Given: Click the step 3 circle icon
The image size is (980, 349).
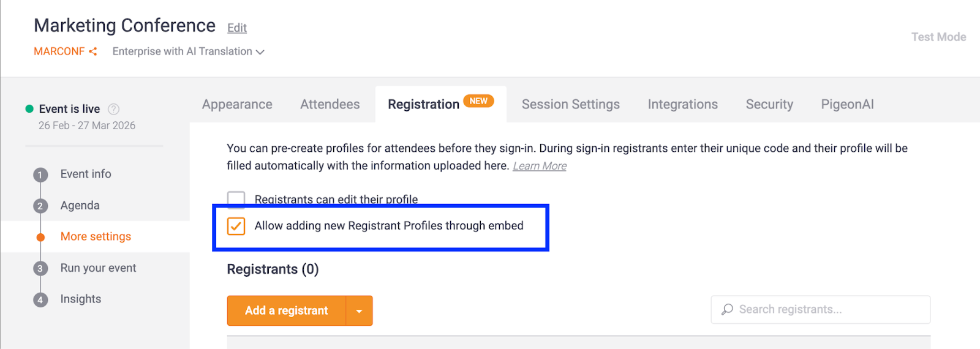Looking at the screenshot, I should [40, 269].
